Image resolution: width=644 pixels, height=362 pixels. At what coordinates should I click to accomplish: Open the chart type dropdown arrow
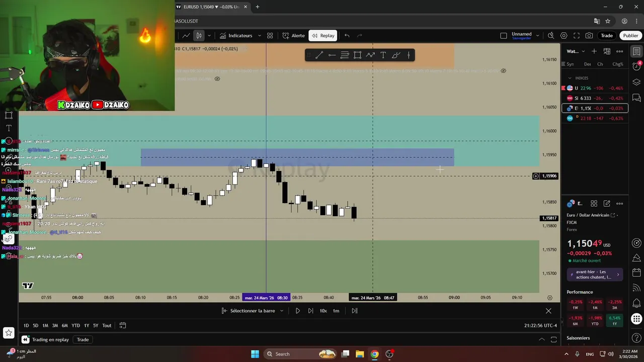tap(209, 36)
